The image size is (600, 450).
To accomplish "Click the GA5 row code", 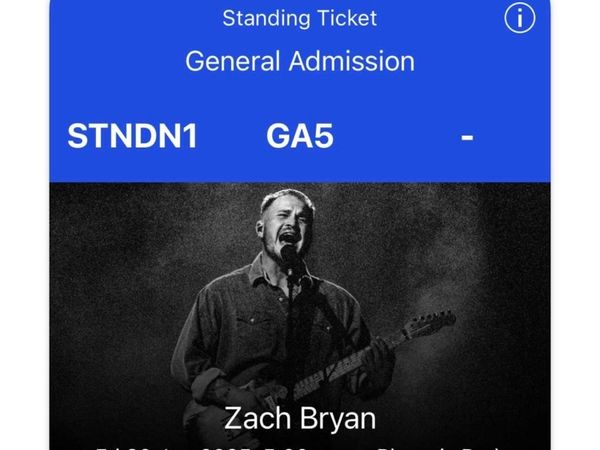I will [300, 136].
